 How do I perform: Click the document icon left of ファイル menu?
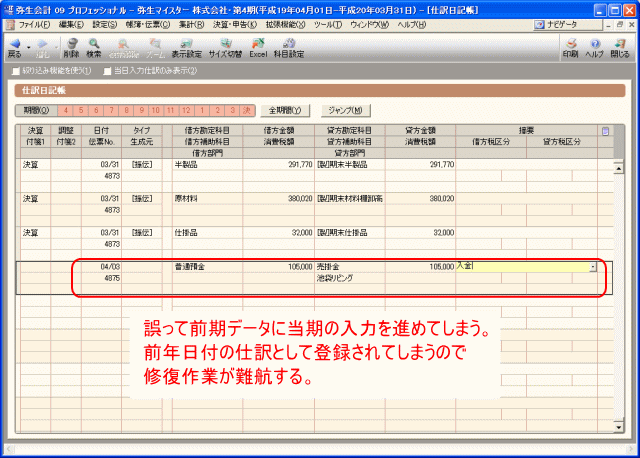(x=10, y=25)
